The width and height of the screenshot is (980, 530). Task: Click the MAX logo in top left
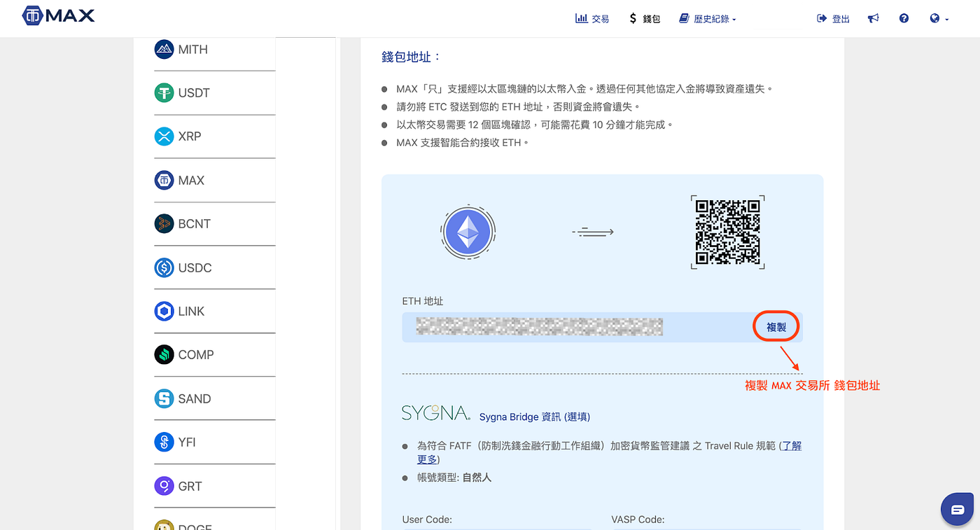tap(57, 15)
